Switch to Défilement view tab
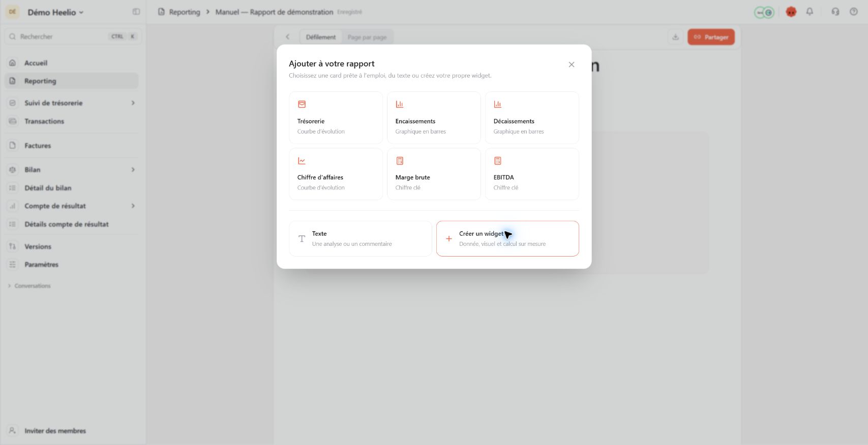Screen dimensions: 868x445 320,37
